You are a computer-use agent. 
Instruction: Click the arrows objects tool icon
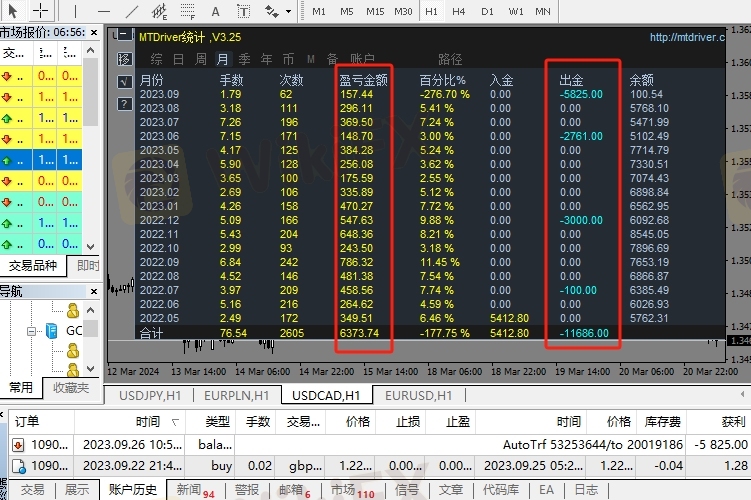(x=271, y=11)
